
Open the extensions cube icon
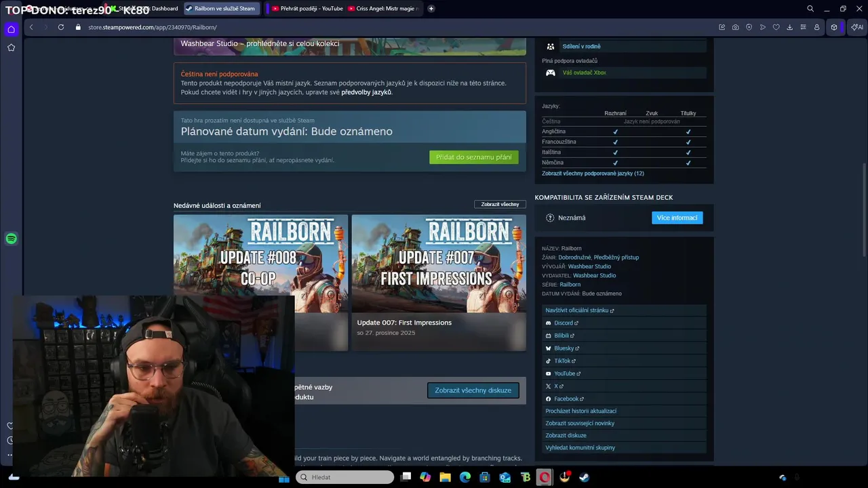click(x=834, y=27)
